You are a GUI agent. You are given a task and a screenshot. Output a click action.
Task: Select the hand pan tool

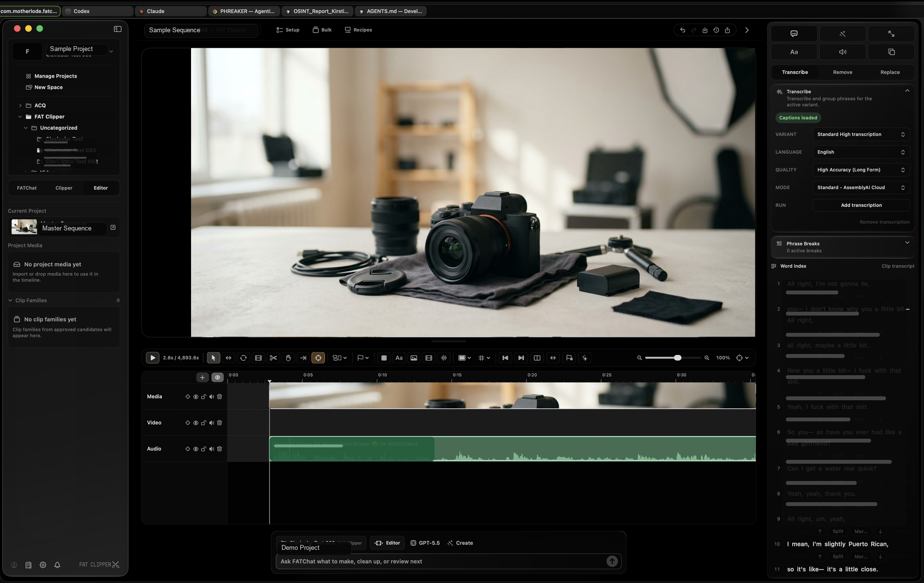tap(288, 358)
